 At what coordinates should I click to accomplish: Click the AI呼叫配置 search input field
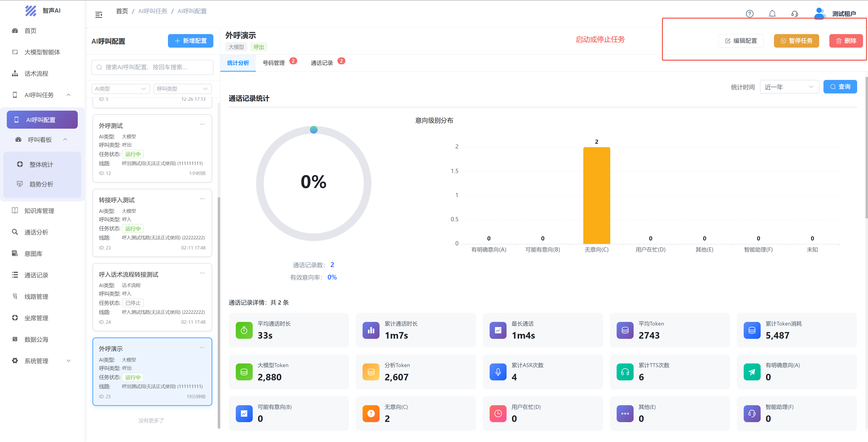click(x=152, y=67)
